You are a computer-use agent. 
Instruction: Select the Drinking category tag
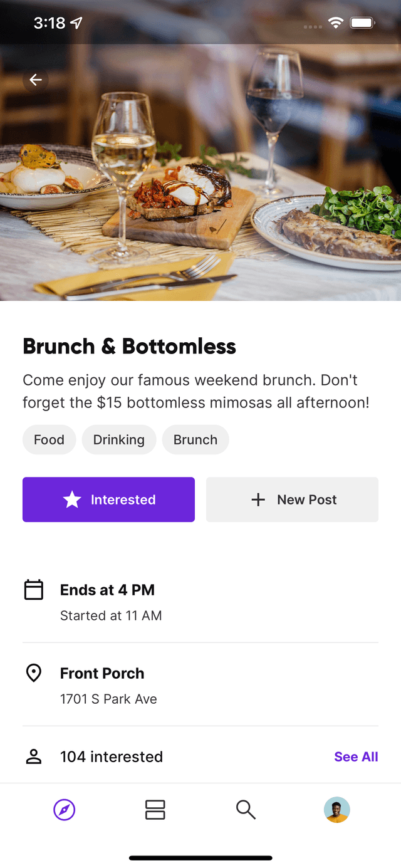click(x=119, y=439)
